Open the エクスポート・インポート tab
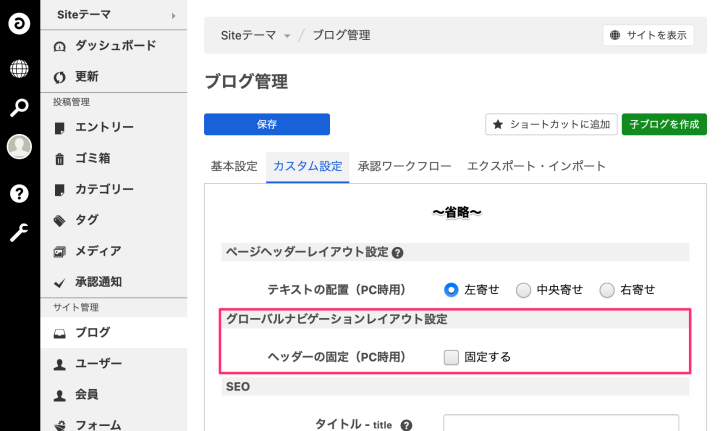723x431 pixels. pos(536,166)
